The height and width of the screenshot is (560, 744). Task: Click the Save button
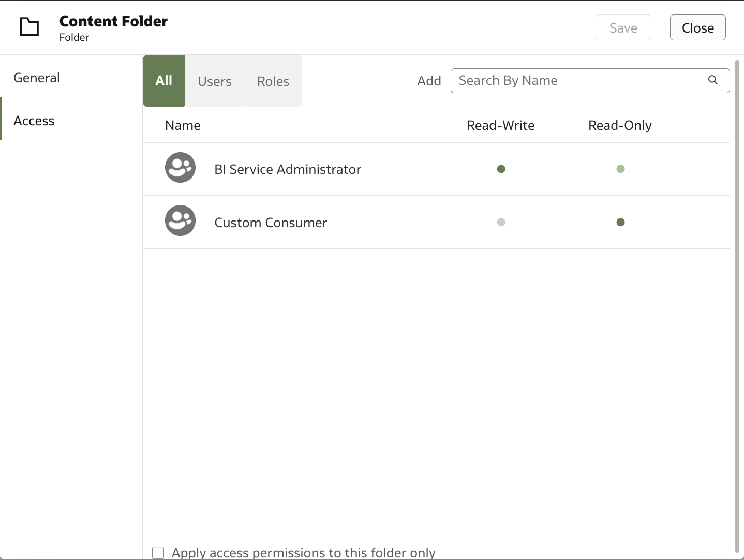click(x=623, y=27)
